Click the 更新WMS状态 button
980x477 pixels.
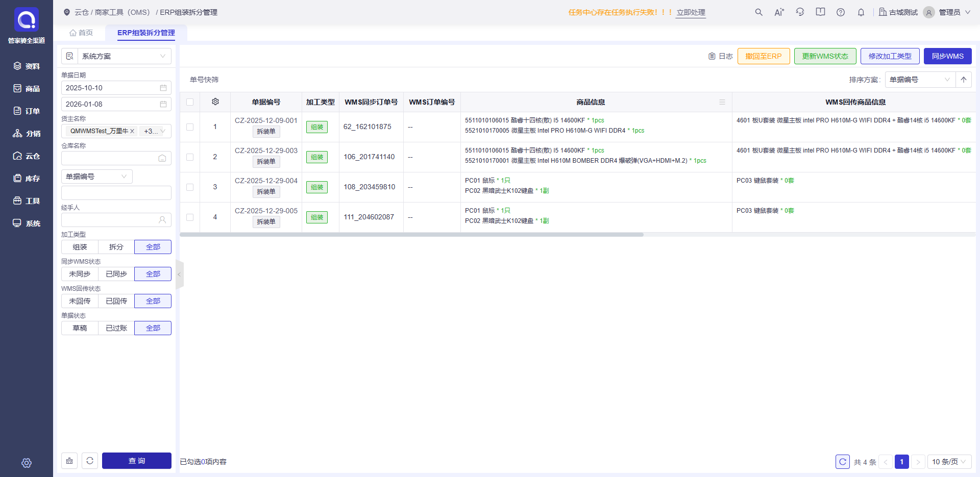pos(825,56)
